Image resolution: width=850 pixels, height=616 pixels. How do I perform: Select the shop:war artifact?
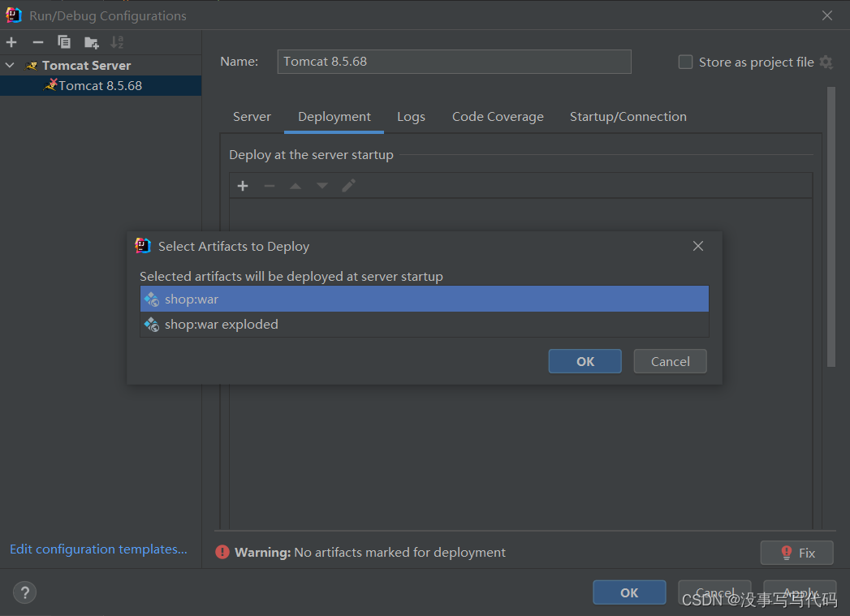pyautogui.click(x=425, y=299)
